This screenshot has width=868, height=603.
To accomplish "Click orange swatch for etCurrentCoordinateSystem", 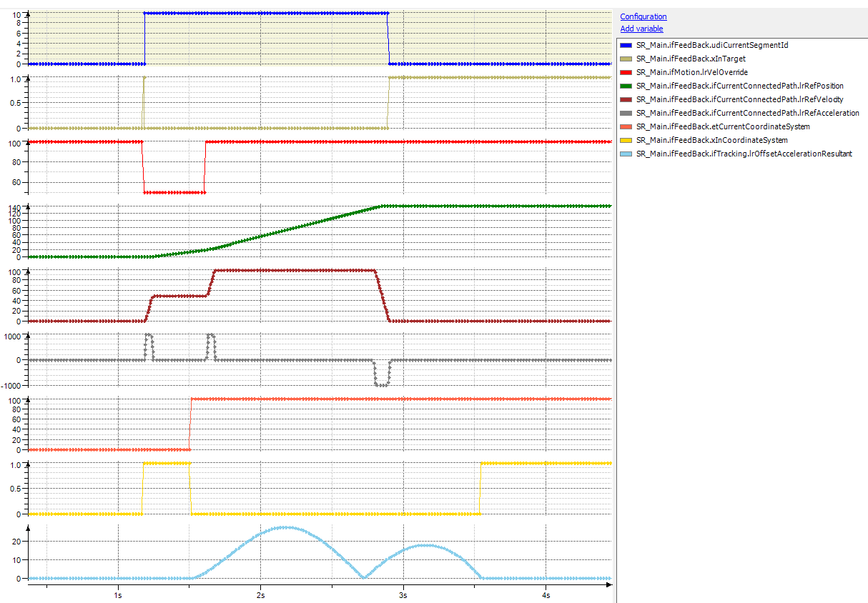I will pos(626,126).
